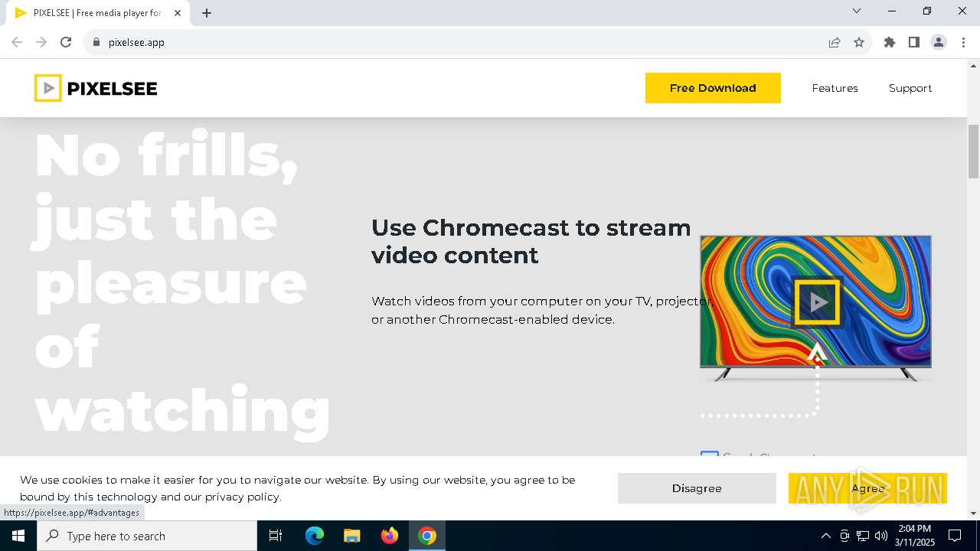The width and height of the screenshot is (980, 551).
Task: Show hidden system tray icons
Action: 825,536
